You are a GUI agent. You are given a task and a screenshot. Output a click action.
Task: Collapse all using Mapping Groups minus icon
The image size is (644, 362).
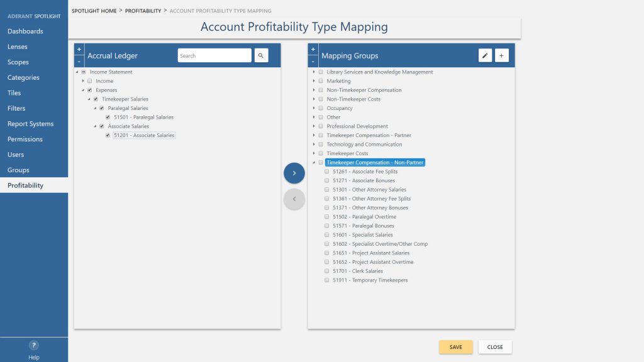[x=313, y=62]
